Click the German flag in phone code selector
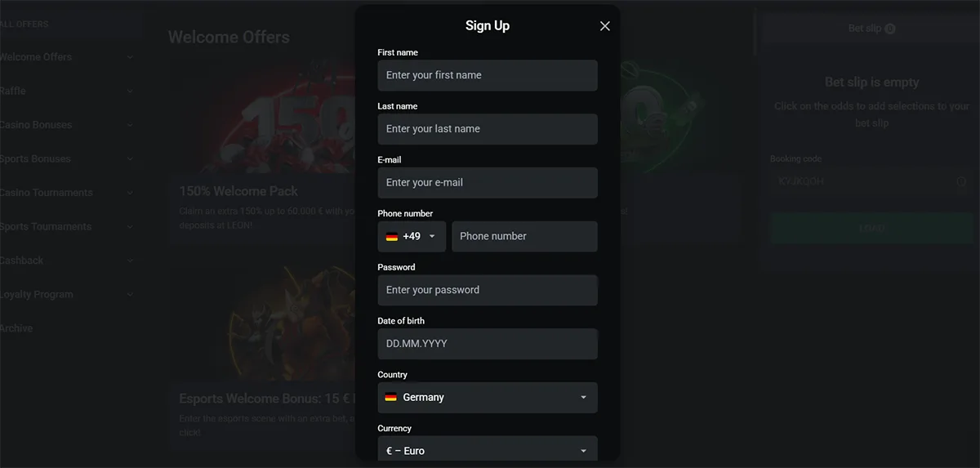This screenshot has height=468, width=980. click(392, 237)
